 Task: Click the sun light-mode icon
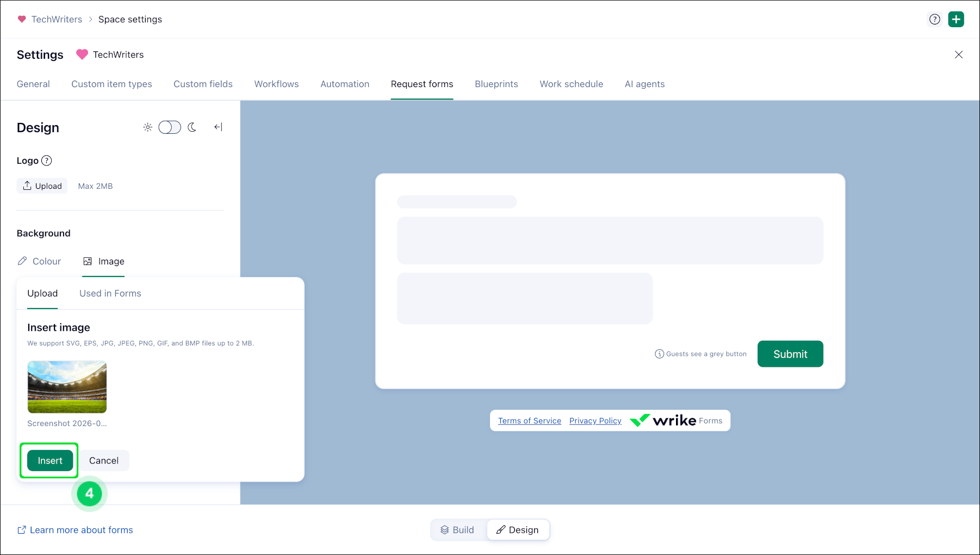pyautogui.click(x=147, y=127)
